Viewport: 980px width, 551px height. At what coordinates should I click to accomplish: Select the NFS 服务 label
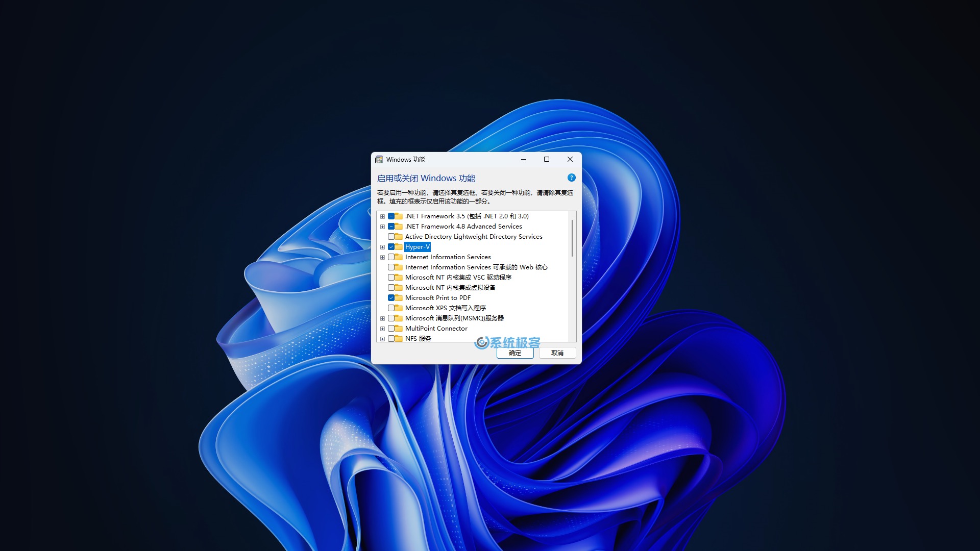(418, 339)
